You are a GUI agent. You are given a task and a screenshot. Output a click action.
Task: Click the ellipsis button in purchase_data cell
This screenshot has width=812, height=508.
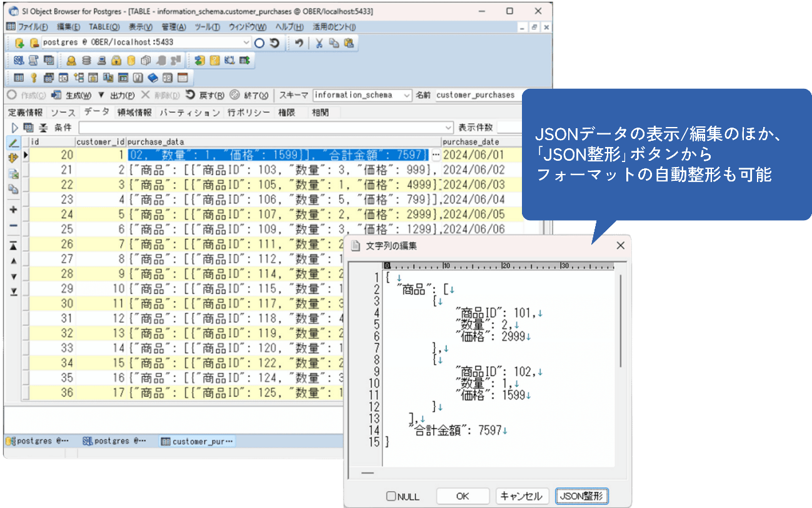[x=436, y=155]
